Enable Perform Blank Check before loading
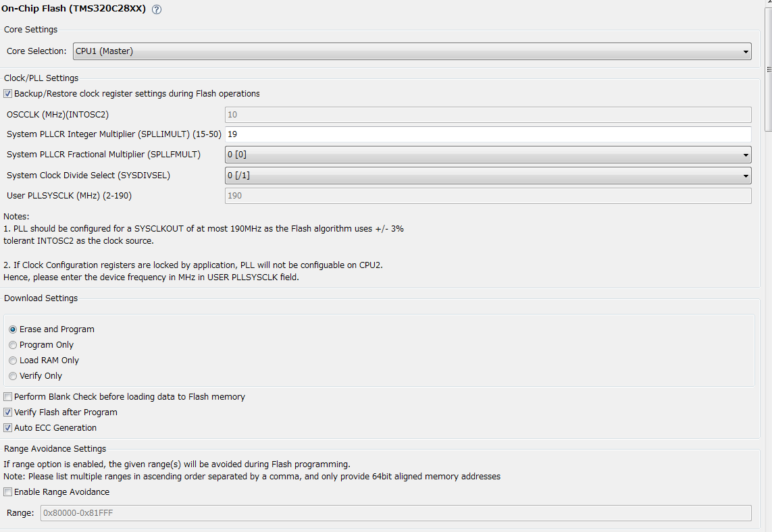This screenshot has height=532, width=772. (x=8, y=397)
